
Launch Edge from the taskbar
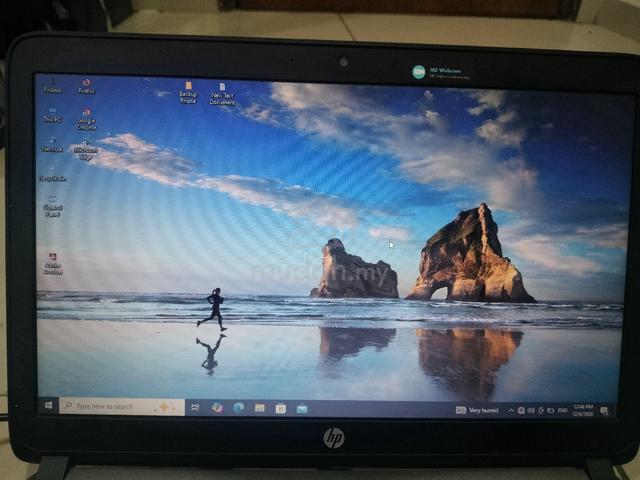point(238,407)
